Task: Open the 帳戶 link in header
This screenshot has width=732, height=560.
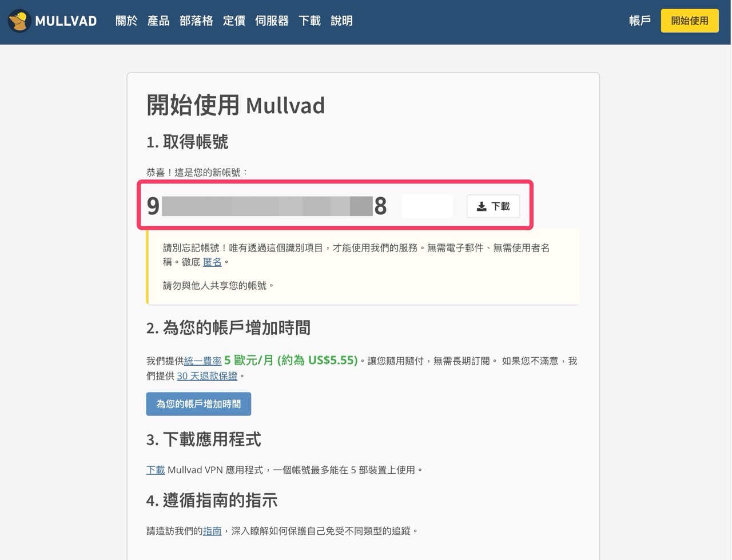Action: pyautogui.click(x=640, y=21)
